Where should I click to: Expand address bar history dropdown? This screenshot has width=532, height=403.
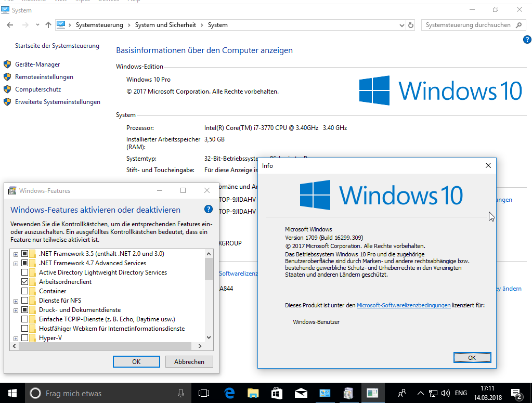pyautogui.click(x=401, y=25)
